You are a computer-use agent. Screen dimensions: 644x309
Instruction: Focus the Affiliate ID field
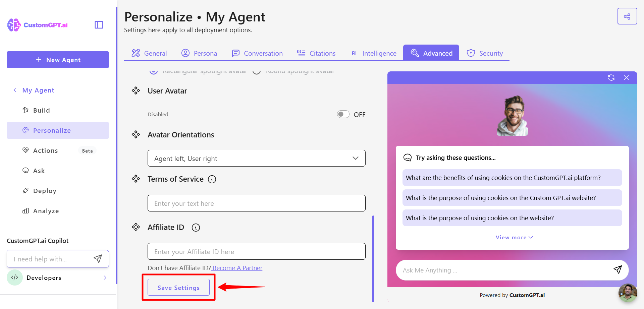pos(257,251)
